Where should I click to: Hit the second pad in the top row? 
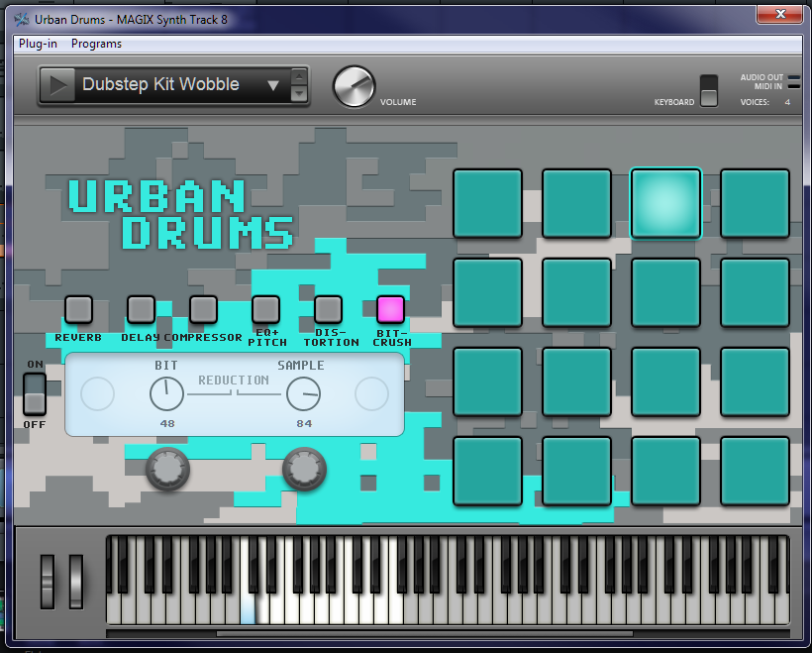tap(576, 204)
